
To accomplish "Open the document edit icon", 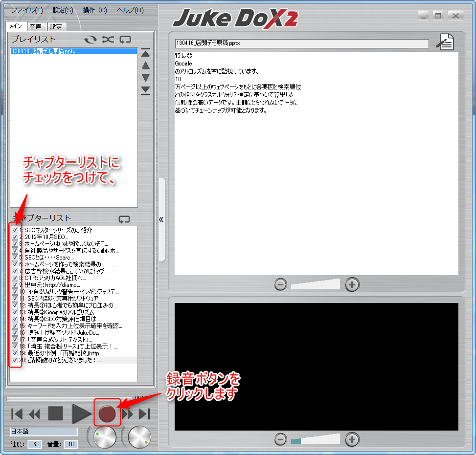I will click(445, 42).
